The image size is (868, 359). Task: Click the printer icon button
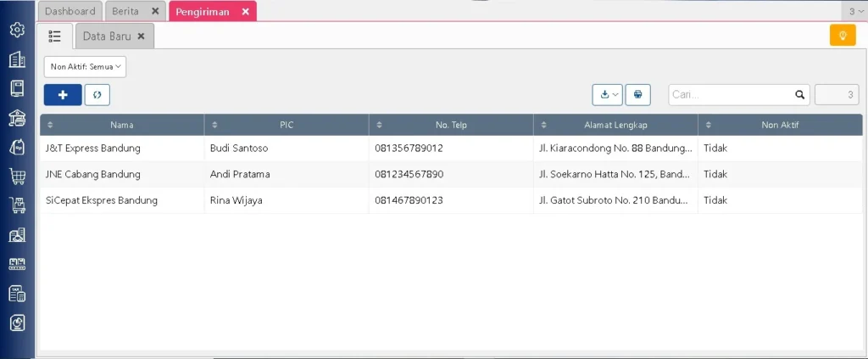pos(637,95)
